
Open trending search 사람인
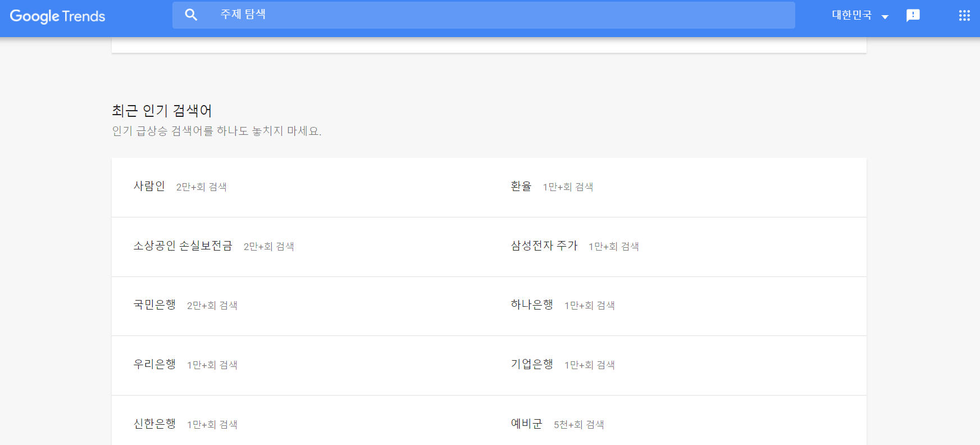(149, 186)
